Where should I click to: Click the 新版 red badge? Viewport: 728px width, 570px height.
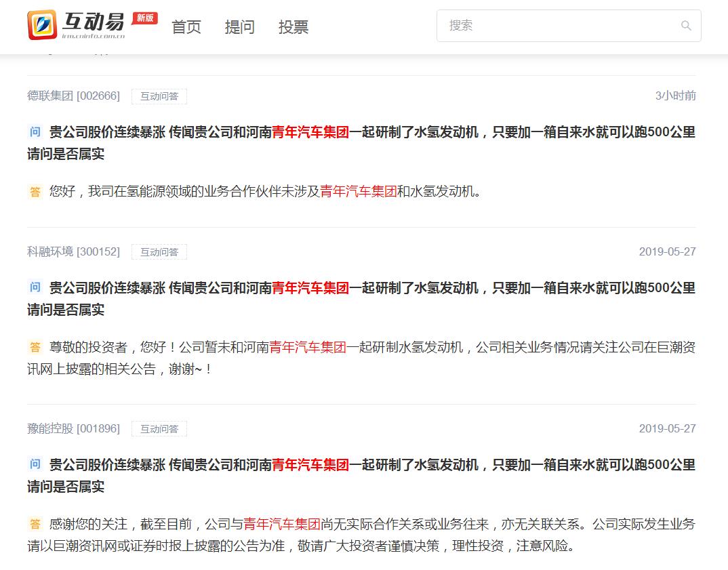click(144, 18)
